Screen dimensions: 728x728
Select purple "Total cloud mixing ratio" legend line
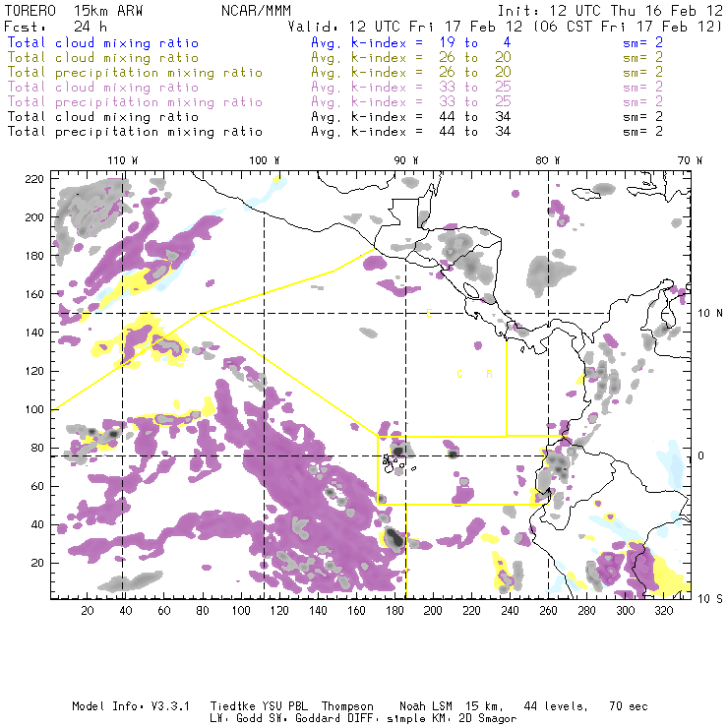click(103, 88)
